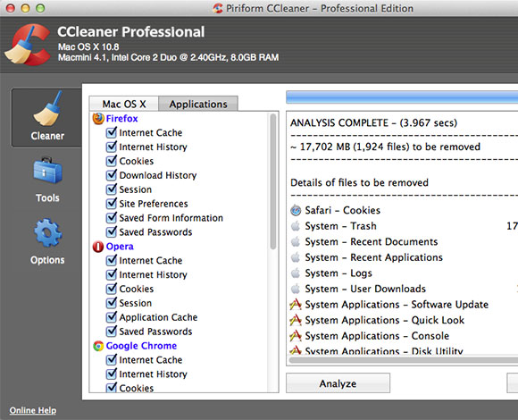Uncheck Opera Cookies
The width and height of the screenshot is (518, 420).
112,289
